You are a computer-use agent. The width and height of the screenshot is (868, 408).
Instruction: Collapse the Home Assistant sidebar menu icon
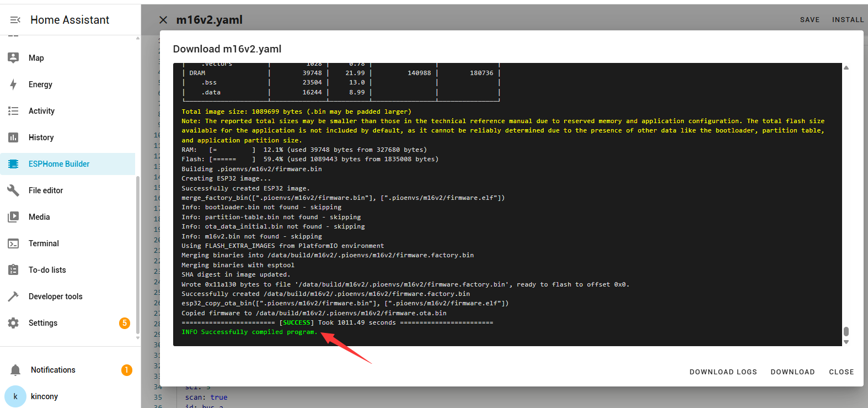click(x=15, y=20)
